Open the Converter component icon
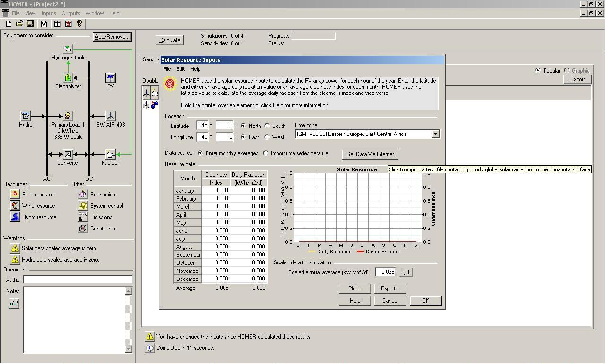The image size is (605, 364). click(68, 154)
